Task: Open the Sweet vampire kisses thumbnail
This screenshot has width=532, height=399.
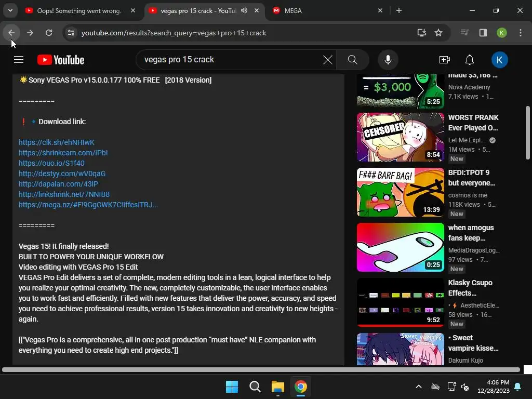Action: pos(401,349)
